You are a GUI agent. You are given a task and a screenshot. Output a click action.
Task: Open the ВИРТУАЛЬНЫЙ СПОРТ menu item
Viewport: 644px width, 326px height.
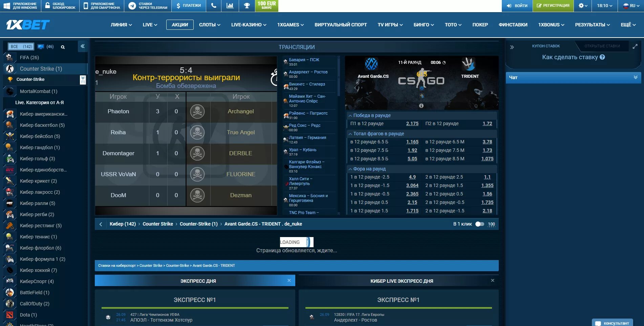[341, 25]
